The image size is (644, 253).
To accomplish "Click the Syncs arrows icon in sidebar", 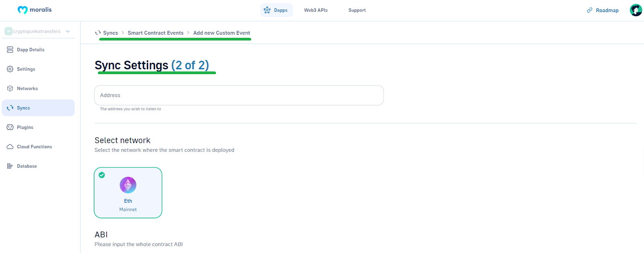I will pos(10,108).
